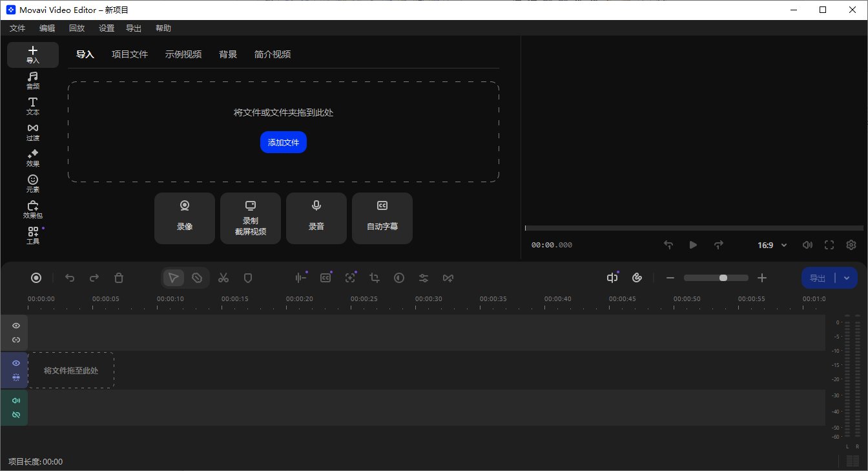The width and height of the screenshot is (868, 471).
Task: Switch to the 项目文件 tab
Action: [130, 54]
